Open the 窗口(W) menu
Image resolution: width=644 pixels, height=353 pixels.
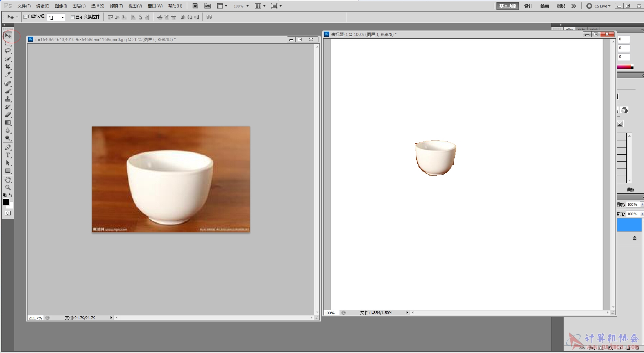point(155,6)
